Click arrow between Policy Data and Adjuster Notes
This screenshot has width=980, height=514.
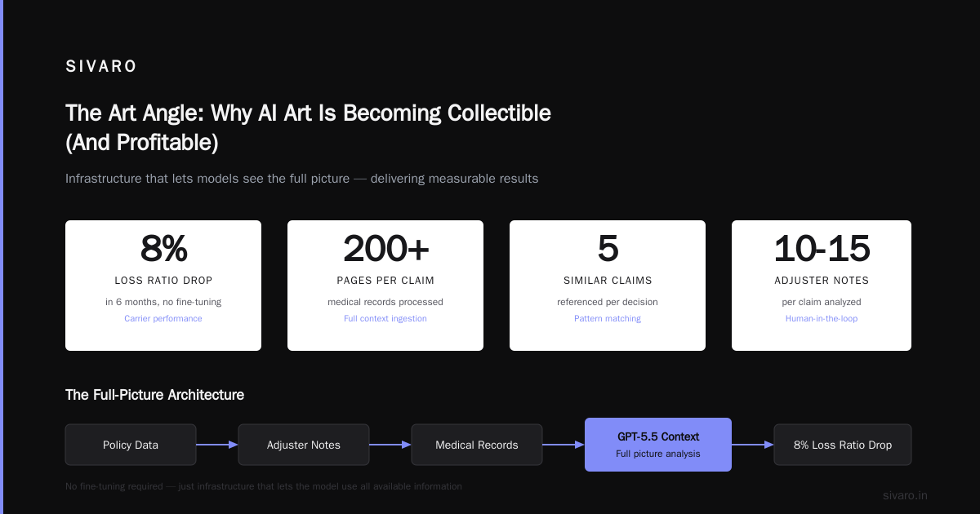click(217, 445)
